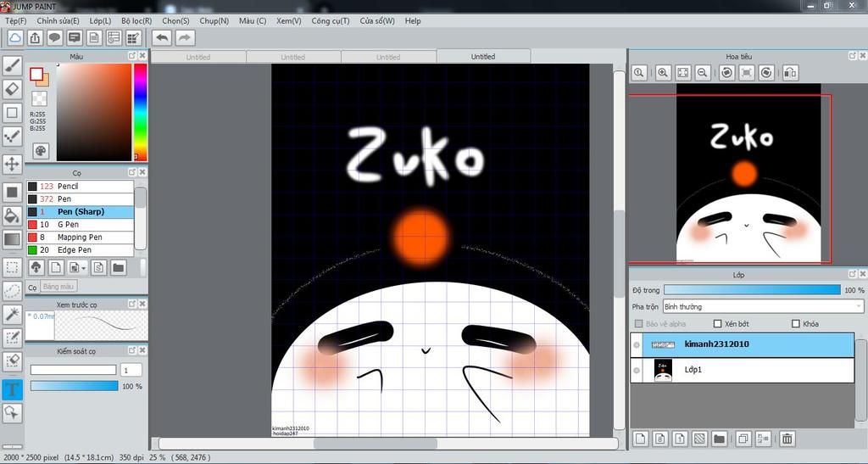This screenshot has height=464, width=868.
Task: Open the color palette icon in Màu panel
Action: pyautogui.click(x=41, y=151)
